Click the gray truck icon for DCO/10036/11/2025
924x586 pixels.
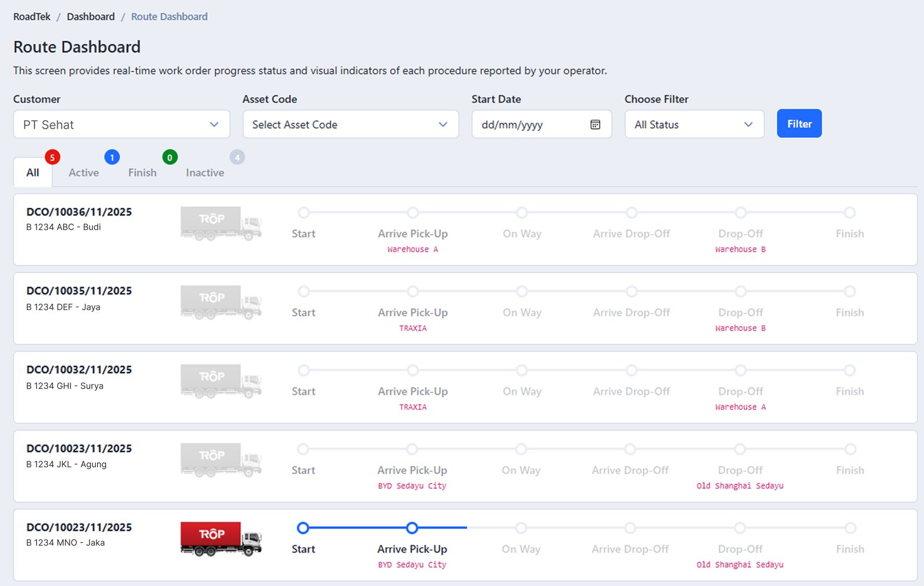tap(221, 223)
